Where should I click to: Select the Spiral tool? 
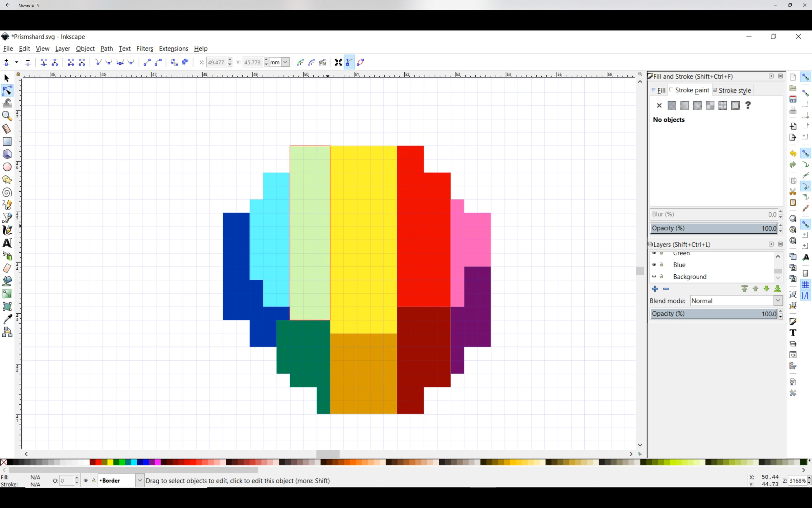(x=7, y=192)
